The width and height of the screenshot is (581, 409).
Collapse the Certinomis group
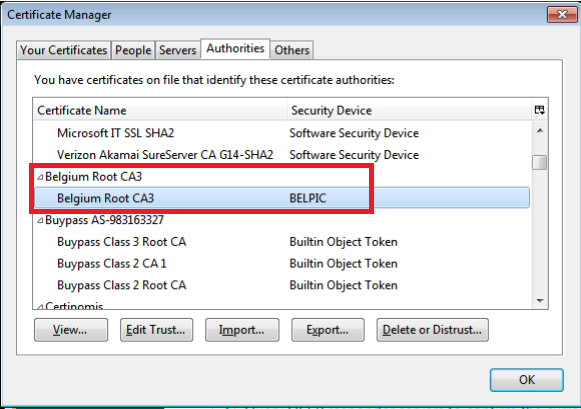click(x=40, y=307)
